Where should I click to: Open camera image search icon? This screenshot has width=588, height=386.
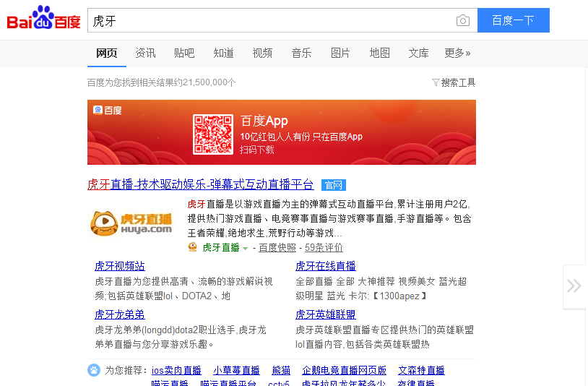463,20
